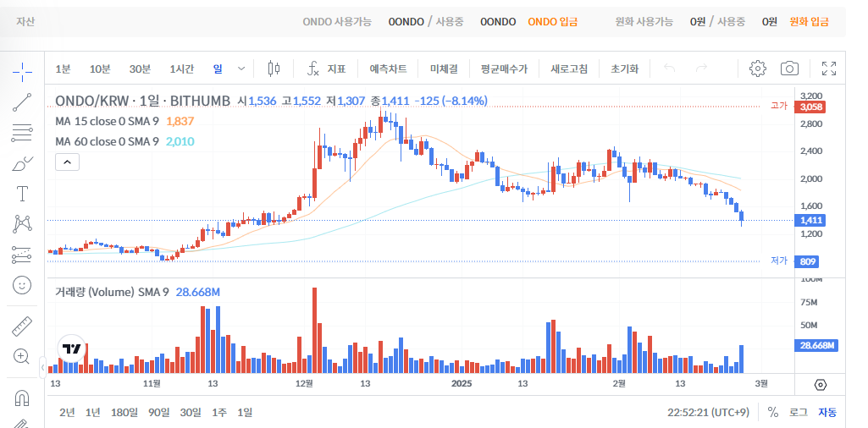Select the brush drawing tool
Viewport: 868px width, 428px height.
coord(22,164)
